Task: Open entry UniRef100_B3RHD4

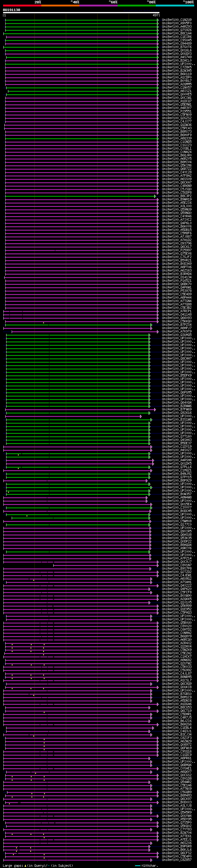Action: tap(177, 274)
